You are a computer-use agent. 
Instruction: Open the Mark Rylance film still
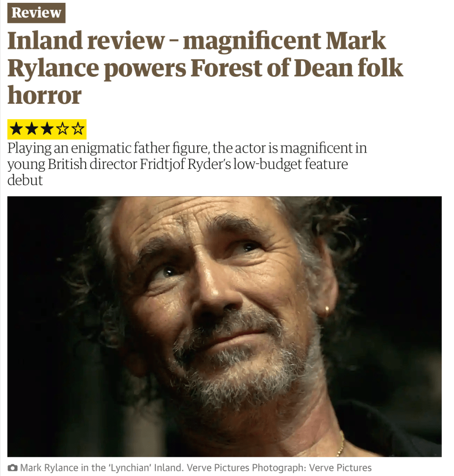click(225, 327)
